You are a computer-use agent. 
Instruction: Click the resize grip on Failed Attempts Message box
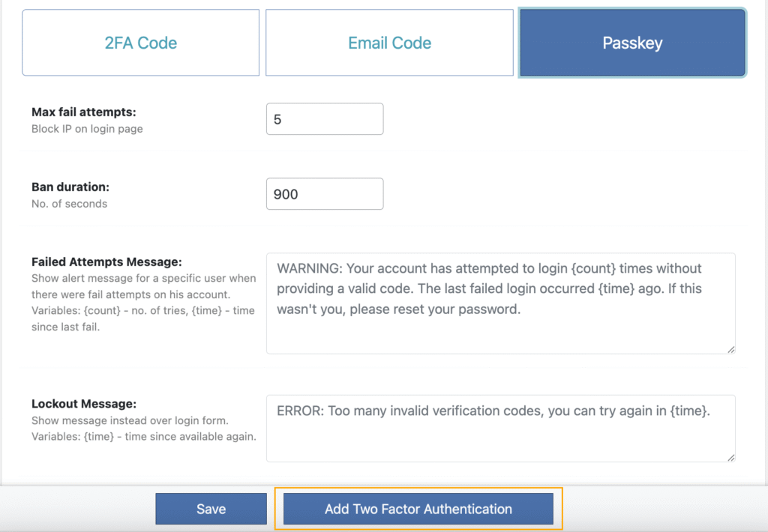(730, 347)
